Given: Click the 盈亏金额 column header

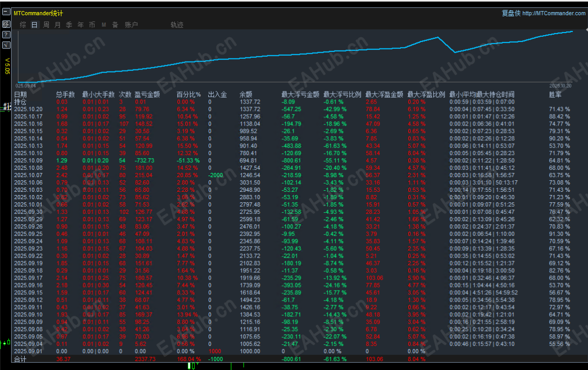Looking at the screenshot, I should pos(147,95).
